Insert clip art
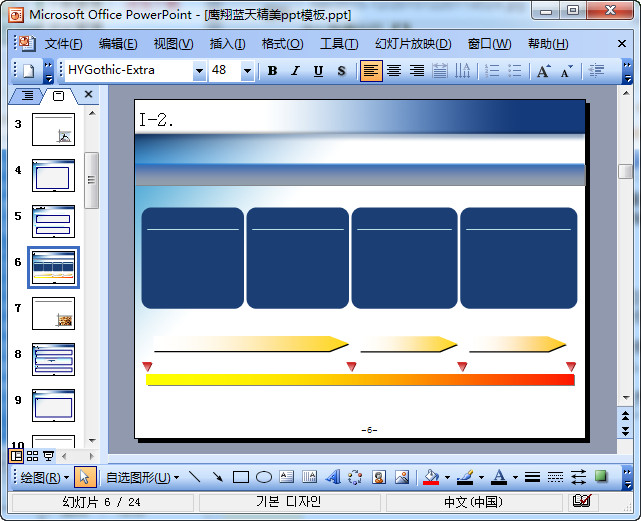The image size is (641, 521). pyautogui.click(x=379, y=477)
